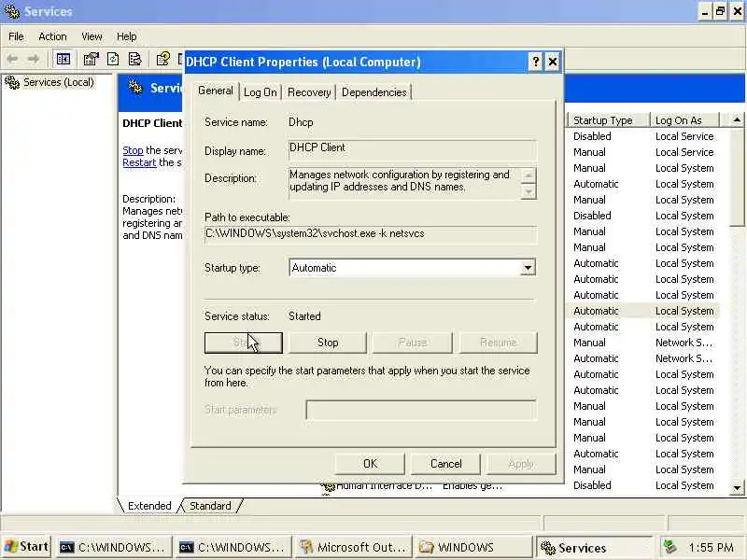Click the DHCP Client heading in the left pane
The width and height of the screenshot is (747, 560).
point(152,123)
